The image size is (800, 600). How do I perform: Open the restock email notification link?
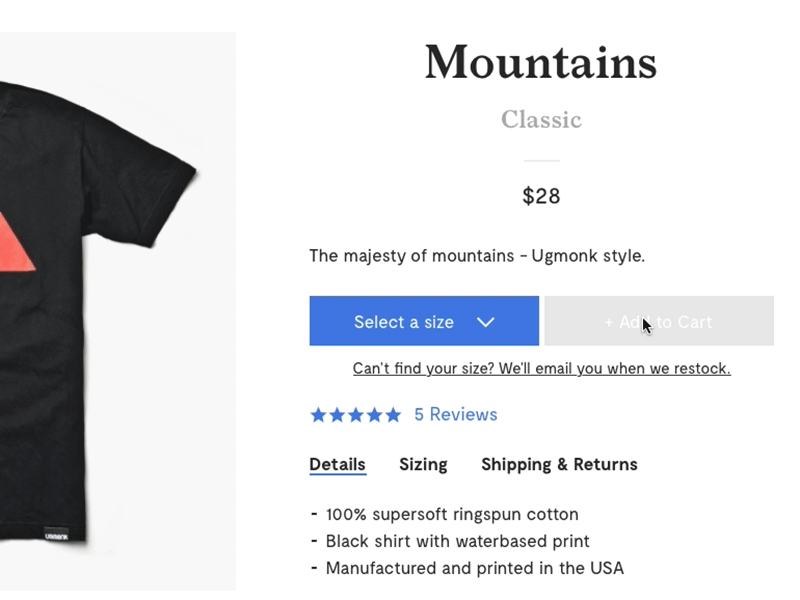click(541, 368)
